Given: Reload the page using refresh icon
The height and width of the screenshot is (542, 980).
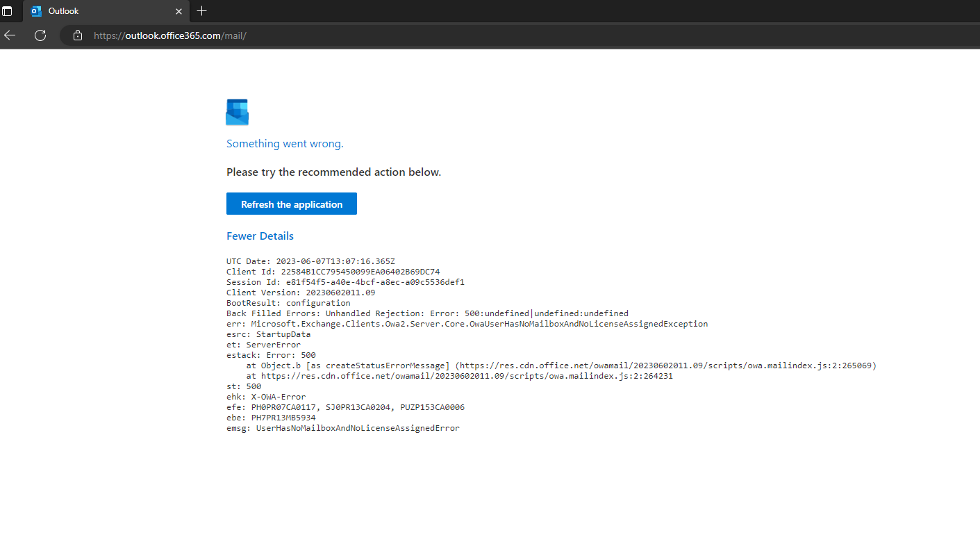Looking at the screenshot, I should click(x=40, y=35).
